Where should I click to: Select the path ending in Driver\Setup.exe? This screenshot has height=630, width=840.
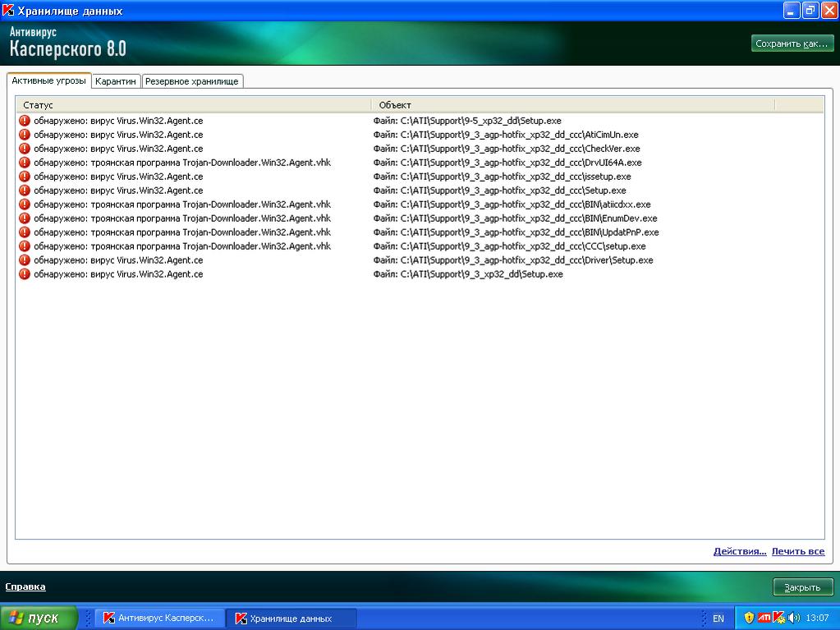[513, 260]
